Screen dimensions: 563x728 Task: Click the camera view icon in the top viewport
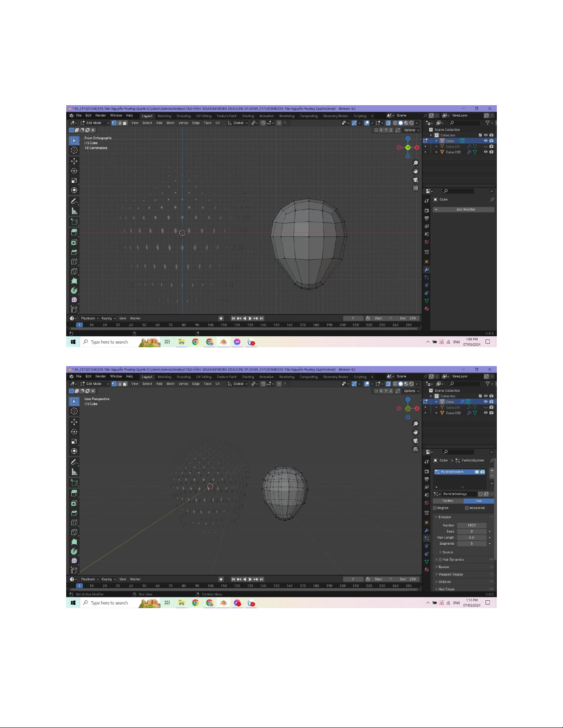click(415, 180)
